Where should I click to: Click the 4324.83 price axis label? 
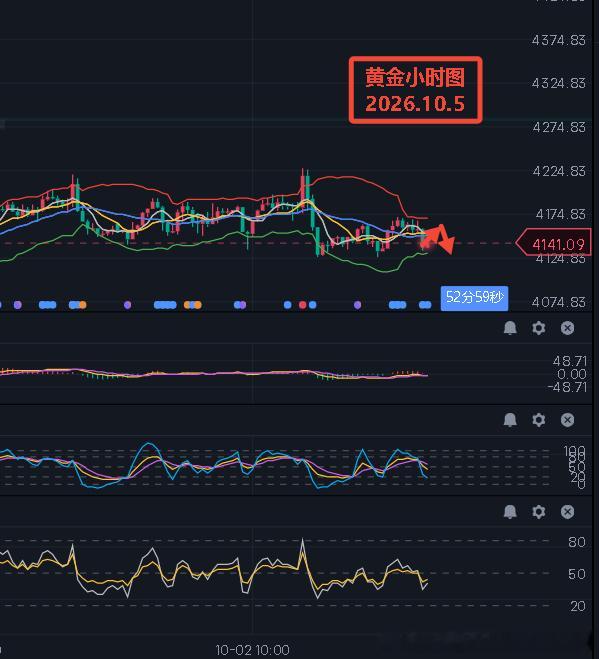click(x=559, y=83)
